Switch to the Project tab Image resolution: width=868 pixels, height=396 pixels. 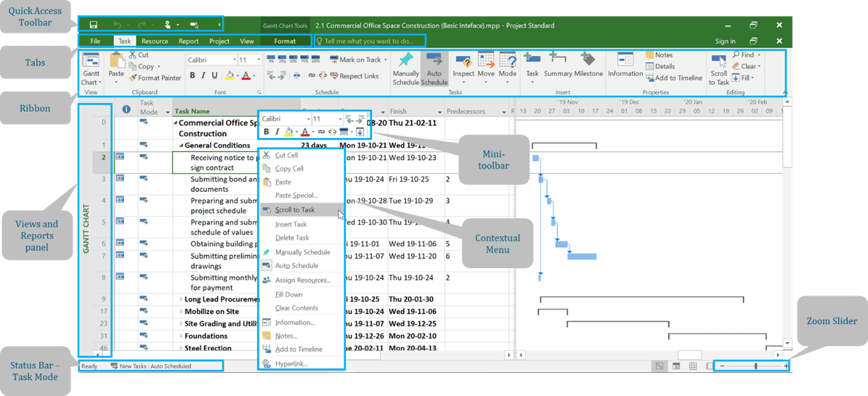tap(219, 41)
